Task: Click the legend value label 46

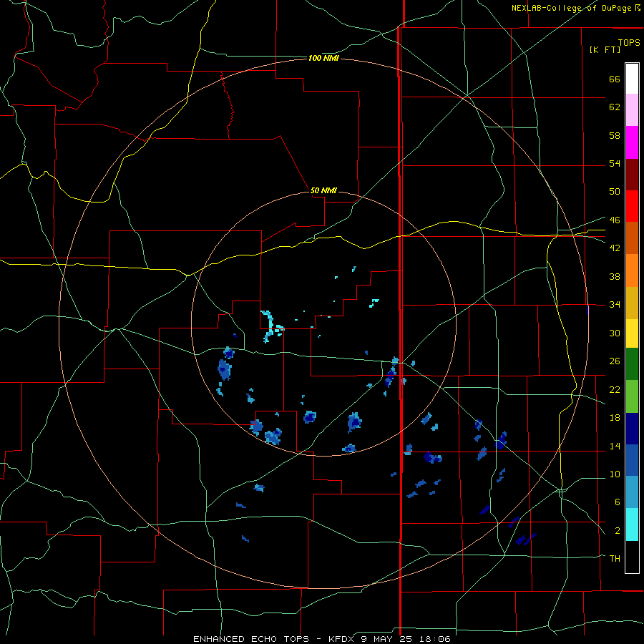Action: [x=615, y=220]
